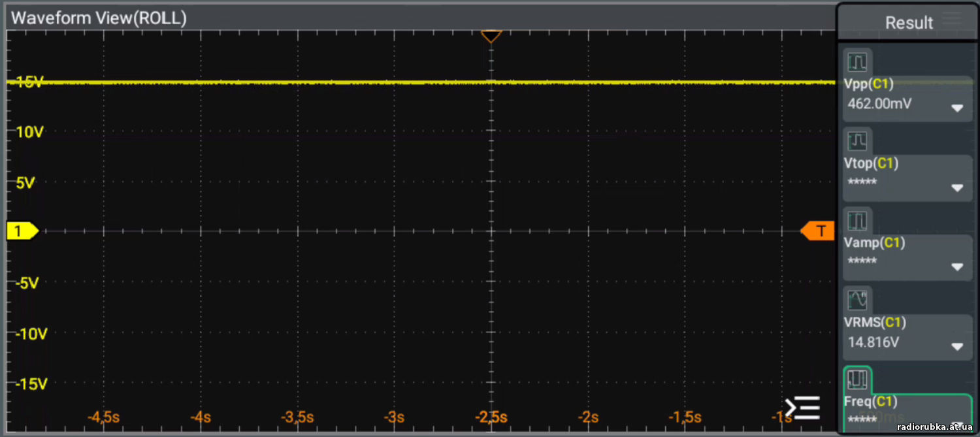
Task: Click the -1.5s time axis label
Action: (685, 417)
